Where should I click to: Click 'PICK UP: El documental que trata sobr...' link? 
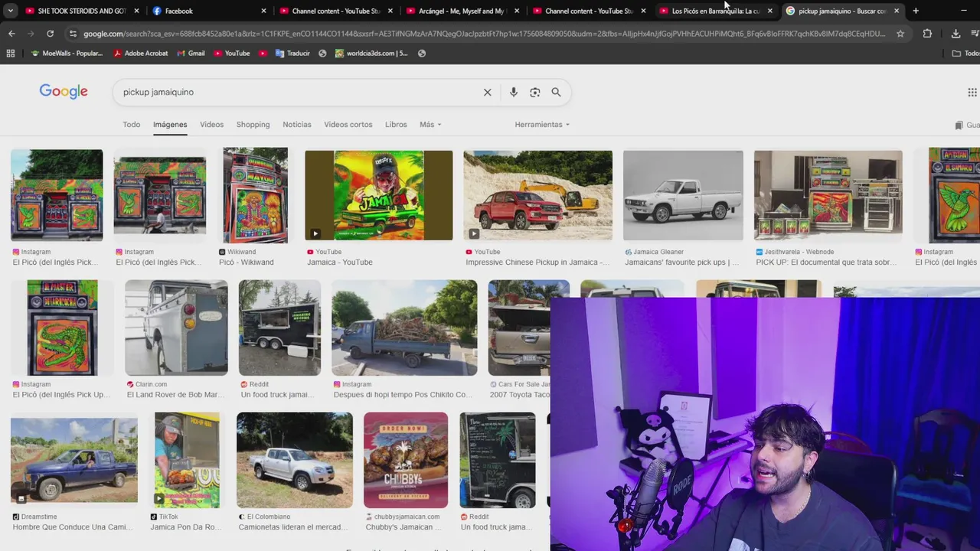click(826, 262)
